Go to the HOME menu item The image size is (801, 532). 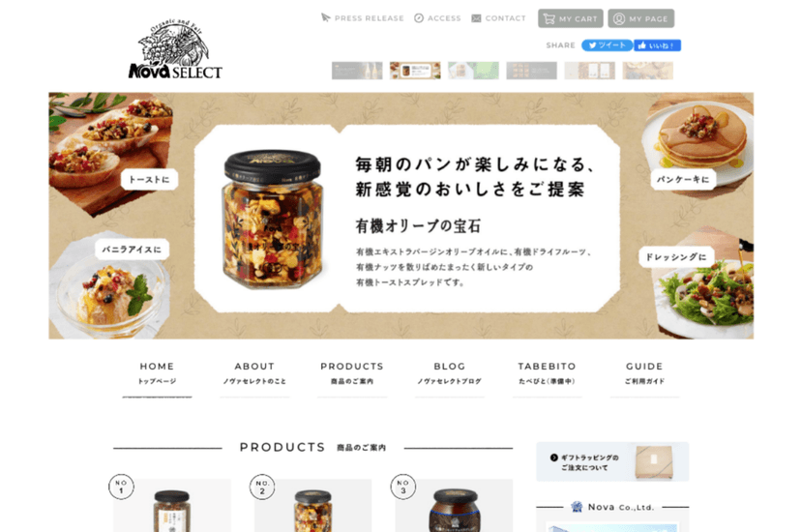point(157,373)
